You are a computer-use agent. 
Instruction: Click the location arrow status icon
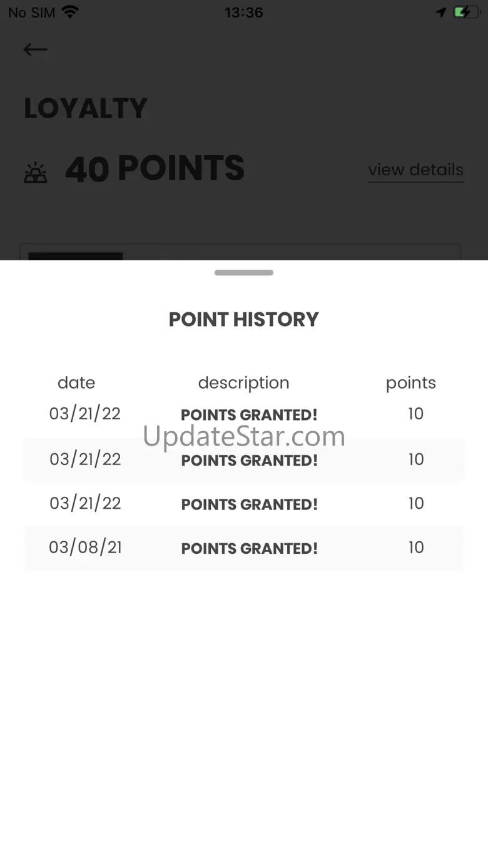pyautogui.click(x=441, y=12)
